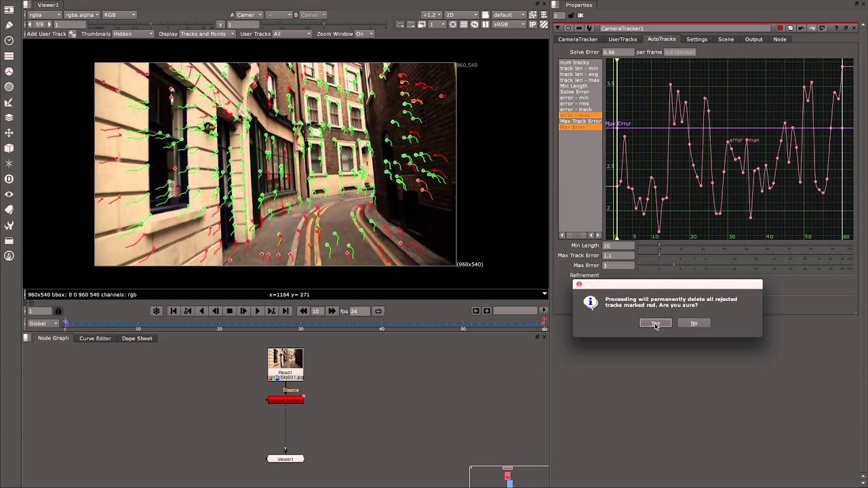Open the UserTracks tab
The image size is (868, 488).
(623, 39)
